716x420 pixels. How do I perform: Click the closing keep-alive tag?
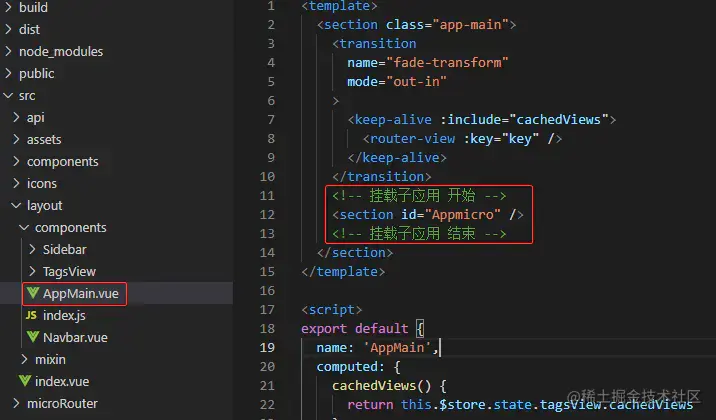(x=397, y=158)
